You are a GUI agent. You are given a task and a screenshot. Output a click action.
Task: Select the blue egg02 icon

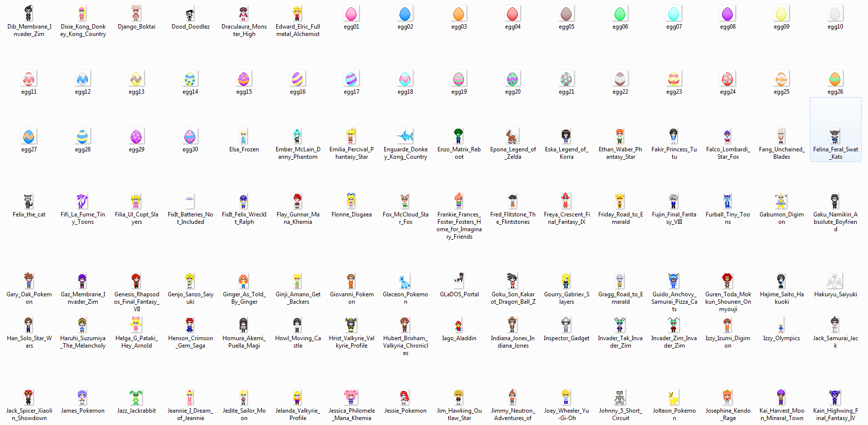(405, 13)
